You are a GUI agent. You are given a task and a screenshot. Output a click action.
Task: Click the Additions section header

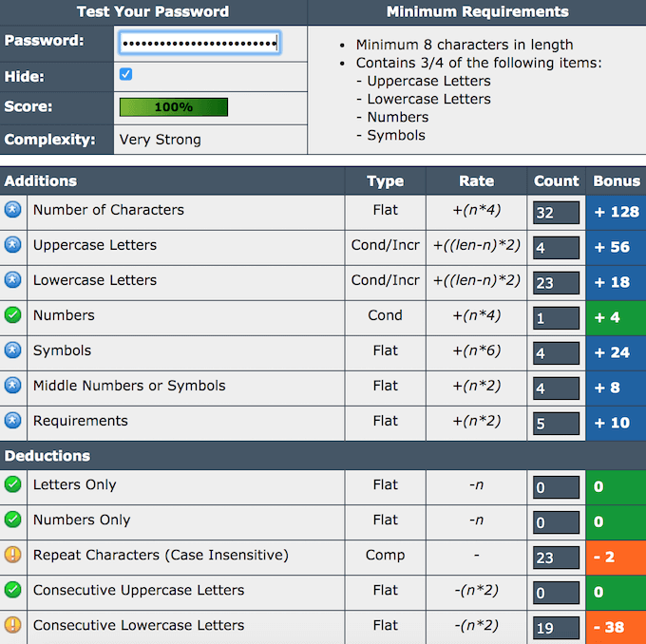click(x=41, y=180)
